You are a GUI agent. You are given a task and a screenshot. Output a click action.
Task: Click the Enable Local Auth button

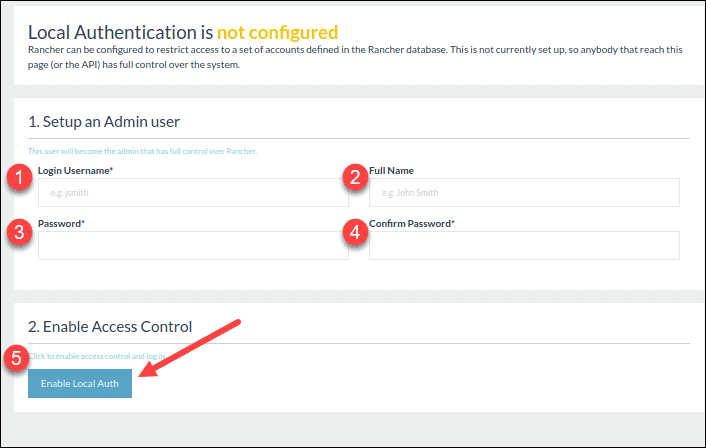click(x=80, y=384)
